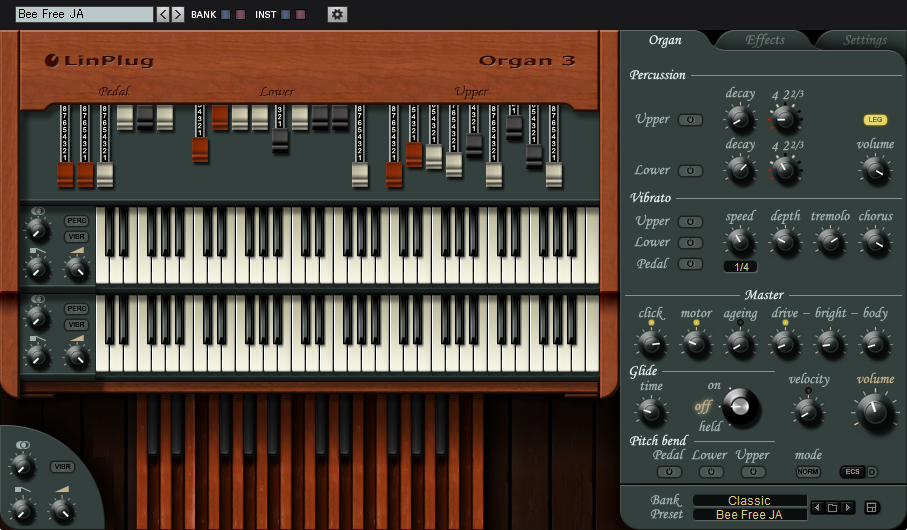The image size is (907, 530).
Task: Toggle Pitch bend Lower power switch
Action: [x=711, y=472]
